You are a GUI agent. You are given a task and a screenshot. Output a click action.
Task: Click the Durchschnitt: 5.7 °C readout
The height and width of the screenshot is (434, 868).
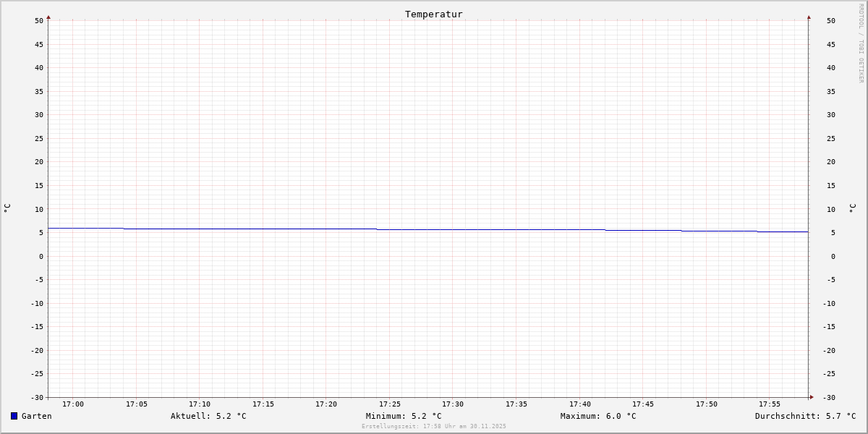[x=805, y=416]
